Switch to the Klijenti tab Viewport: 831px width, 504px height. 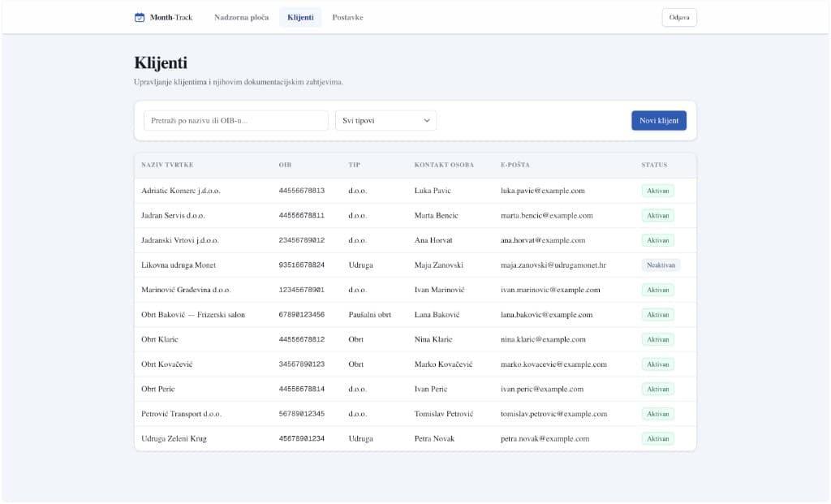pyautogui.click(x=299, y=16)
